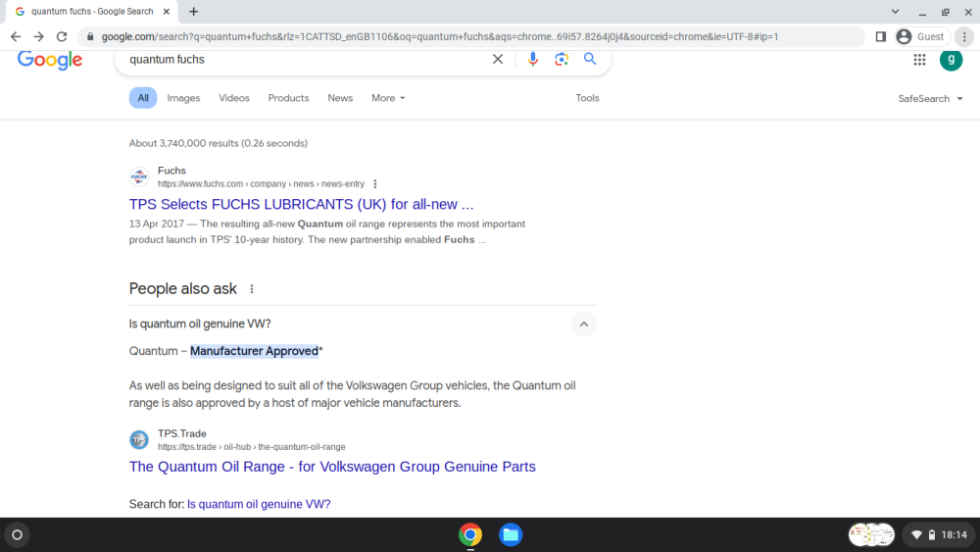The height and width of the screenshot is (552, 980).
Task: Open Chrome's three-dot menu
Action: pos(964,37)
